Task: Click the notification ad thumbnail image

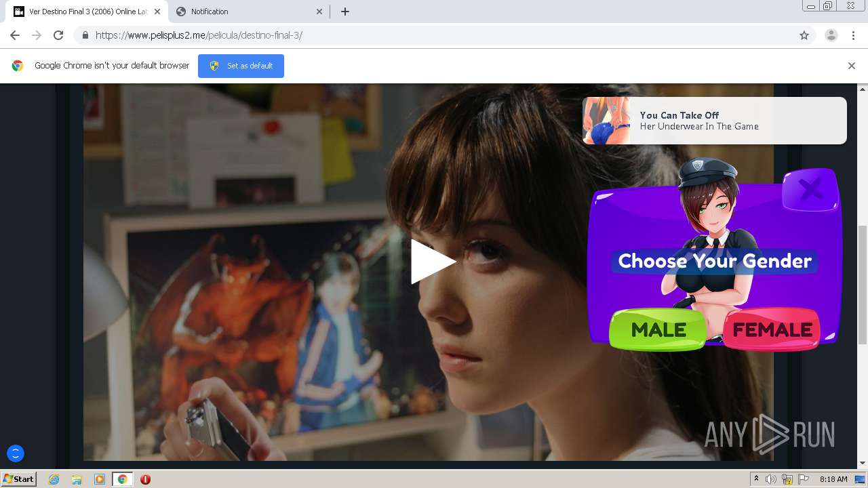Action: pyautogui.click(x=606, y=121)
